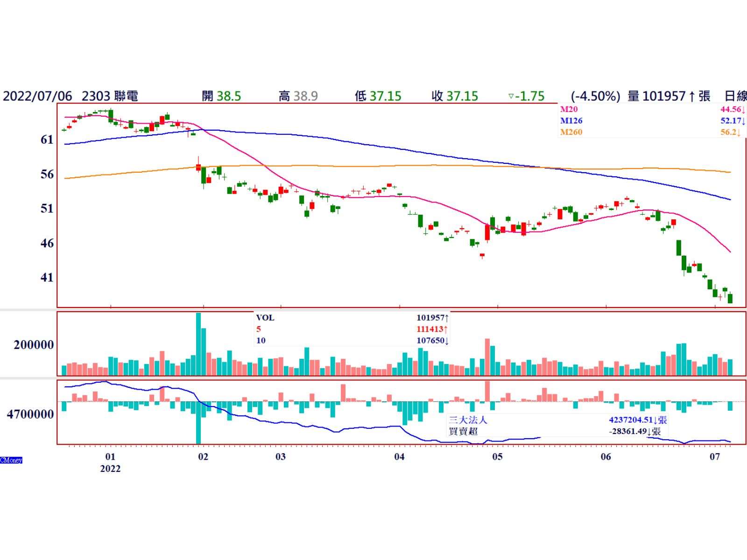Click the tallest volume bar in early February
Image resolution: width=747 pixels, height=560 pixels.
tap(198, 344)
